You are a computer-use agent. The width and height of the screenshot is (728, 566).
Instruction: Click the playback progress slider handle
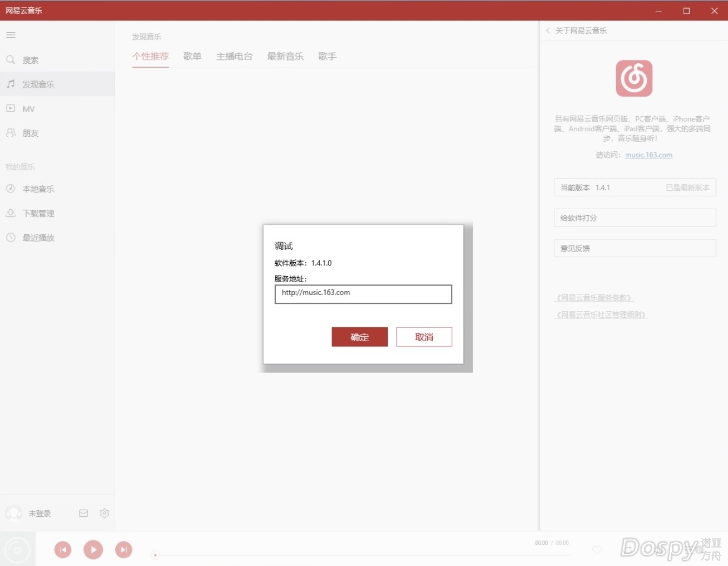(155, 555)
